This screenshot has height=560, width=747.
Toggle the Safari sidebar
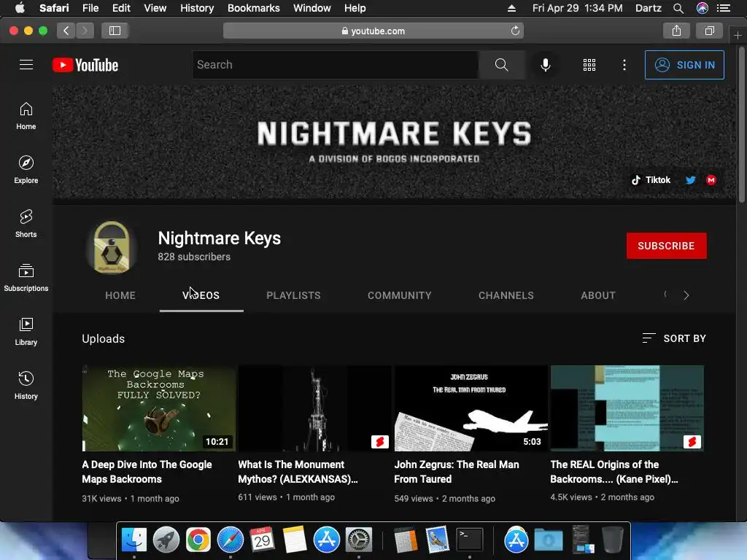(x=115, y=31)
